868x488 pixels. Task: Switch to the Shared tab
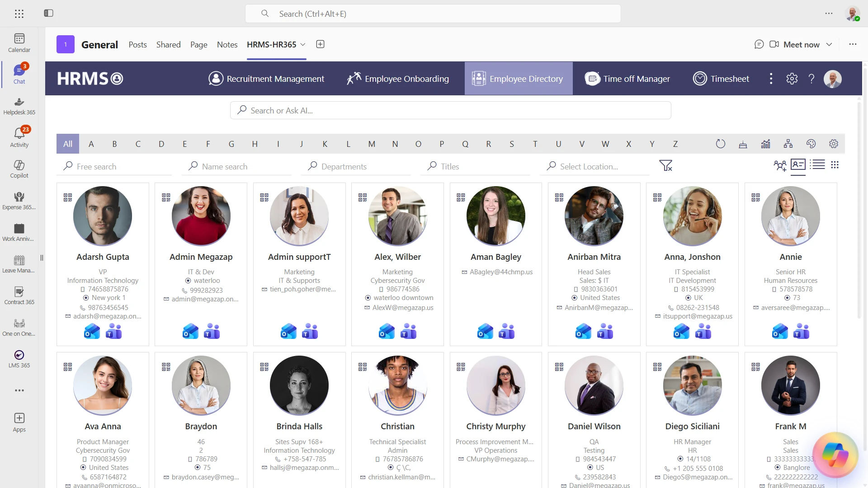coord(168,44)
